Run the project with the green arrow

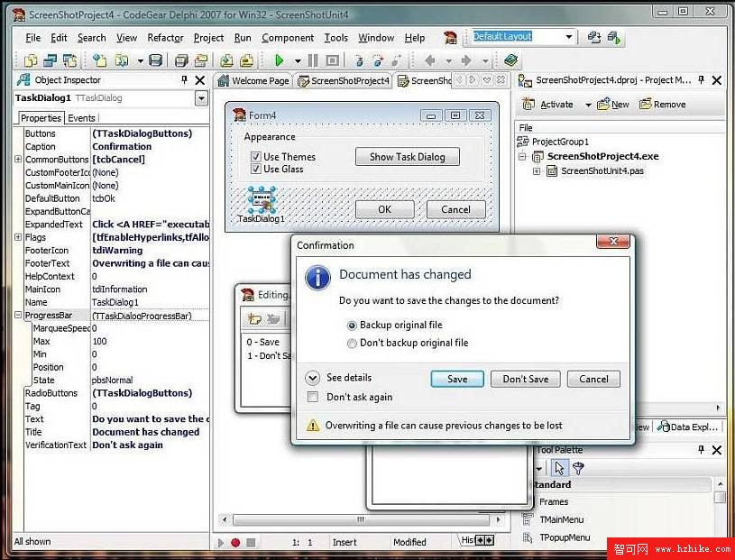pos(280,60)
